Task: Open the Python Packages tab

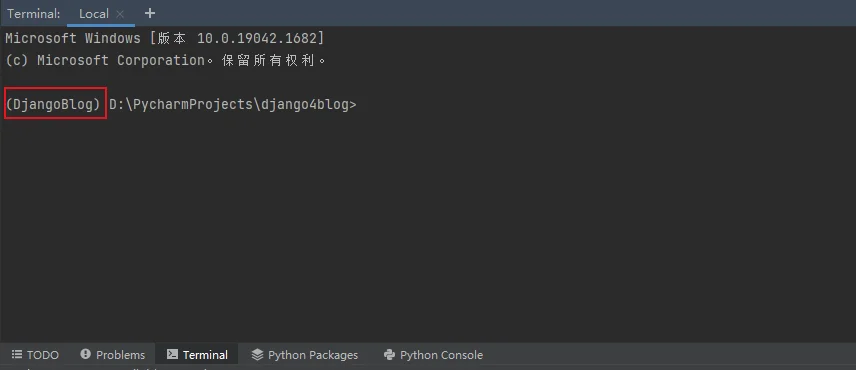Action: coord(305,355)
